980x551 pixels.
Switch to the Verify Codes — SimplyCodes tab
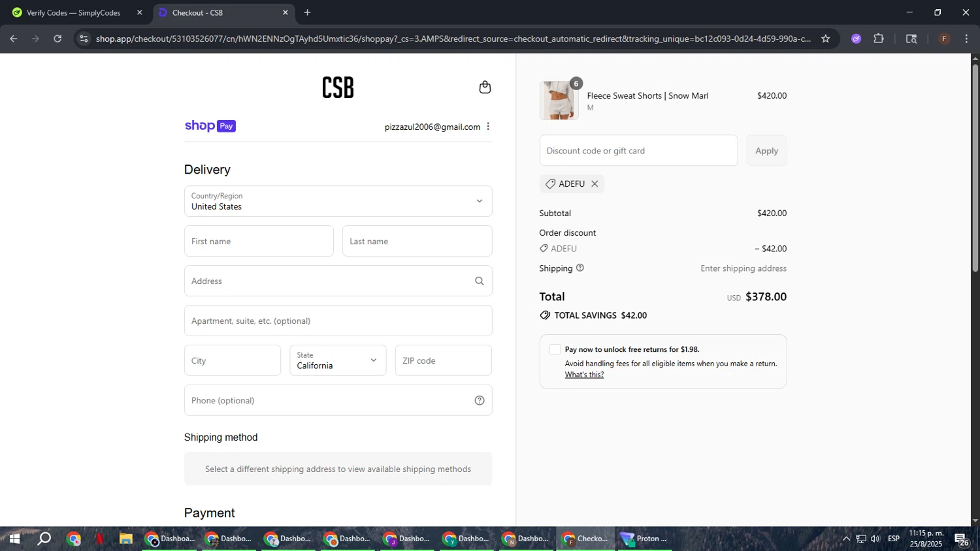[77, 12]
